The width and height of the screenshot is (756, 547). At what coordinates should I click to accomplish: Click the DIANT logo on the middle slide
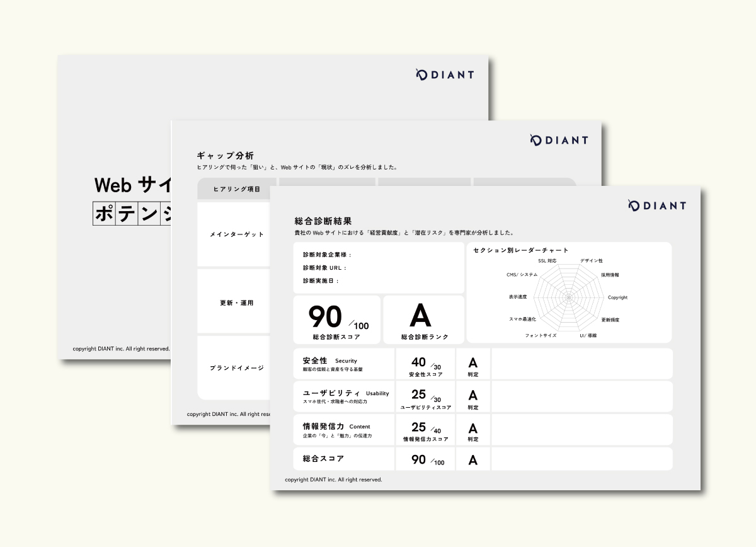559,140
